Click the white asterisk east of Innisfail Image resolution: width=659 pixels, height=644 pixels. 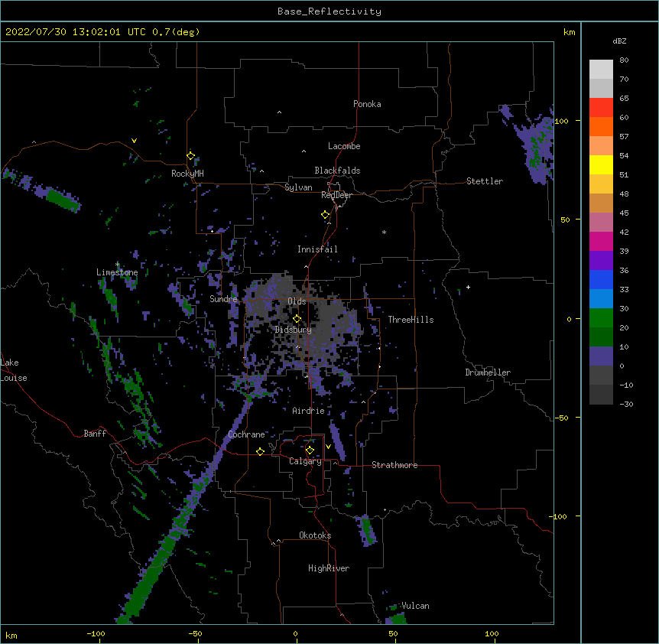coord(384,232)
